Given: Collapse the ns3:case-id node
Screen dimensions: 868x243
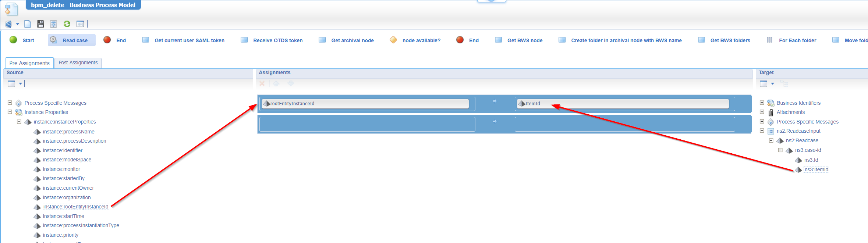Looking at the screenshot, I should [780, 150].
